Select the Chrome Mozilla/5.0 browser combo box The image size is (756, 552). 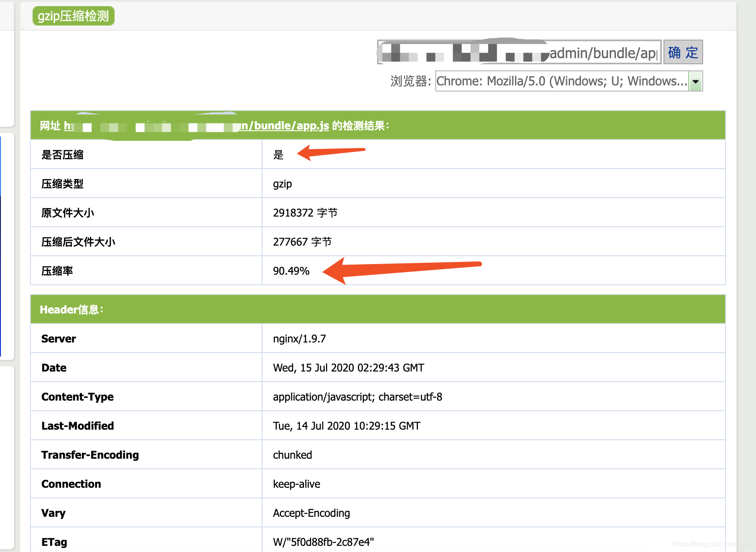pyautogui.click(x=569, y=81)
